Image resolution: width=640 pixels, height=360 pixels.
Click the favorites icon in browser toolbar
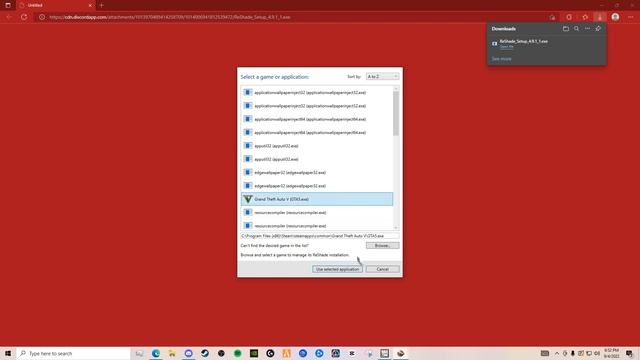coord(552,17)
